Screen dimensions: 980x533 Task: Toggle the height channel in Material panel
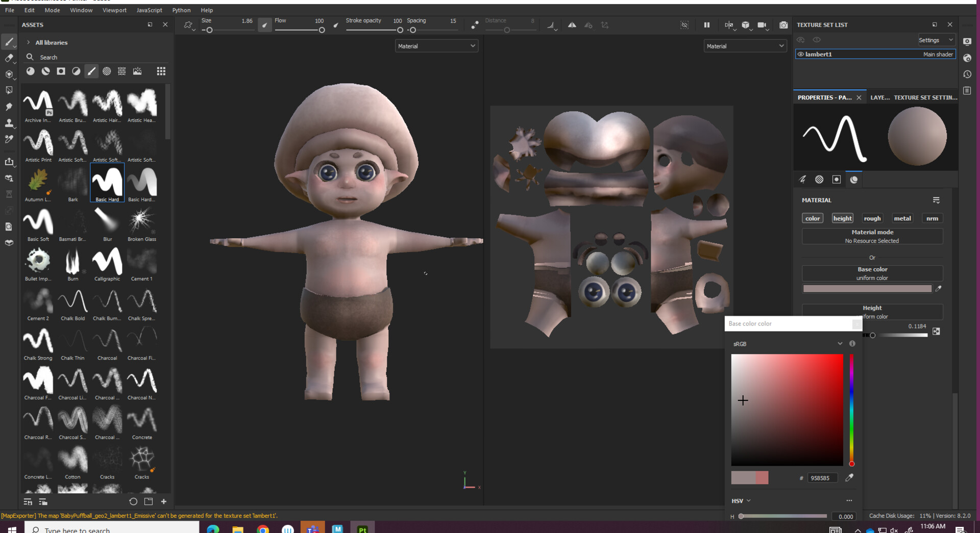pos(842,218)
